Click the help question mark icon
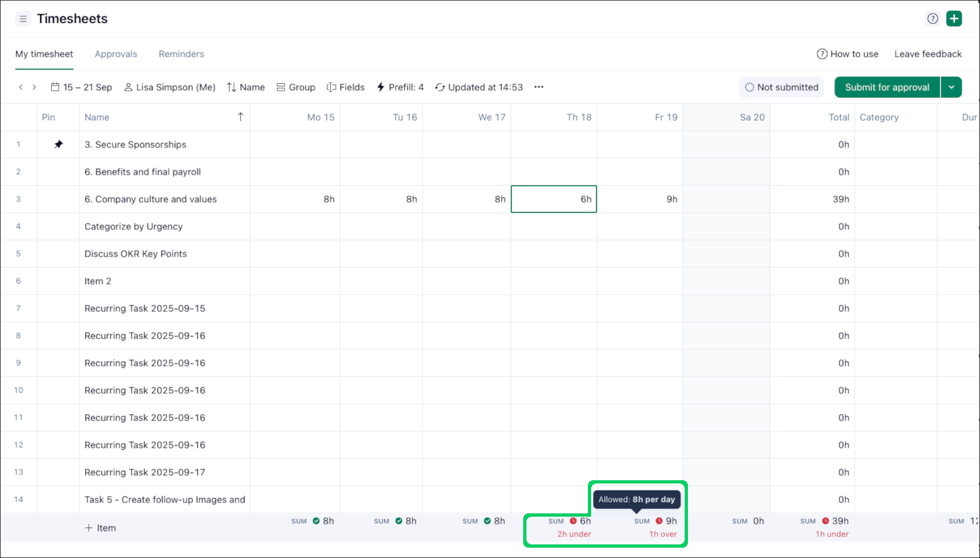This screenshot has height=558, width=980. 932,19
